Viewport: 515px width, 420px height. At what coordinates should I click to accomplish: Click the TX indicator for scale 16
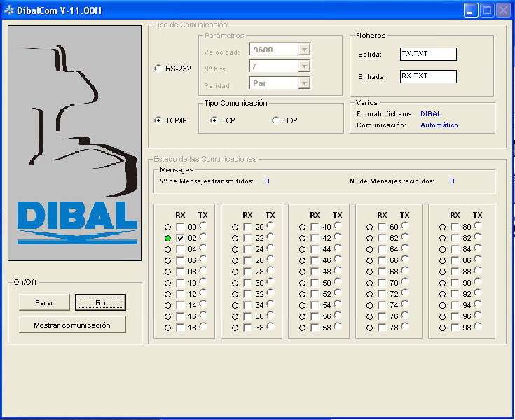coord(203,315)
